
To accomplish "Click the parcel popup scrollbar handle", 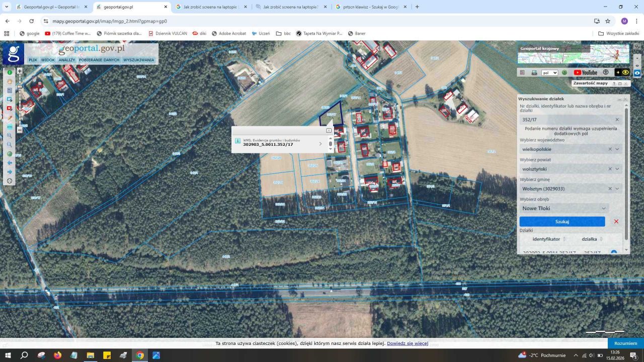I will pos(331,144).
